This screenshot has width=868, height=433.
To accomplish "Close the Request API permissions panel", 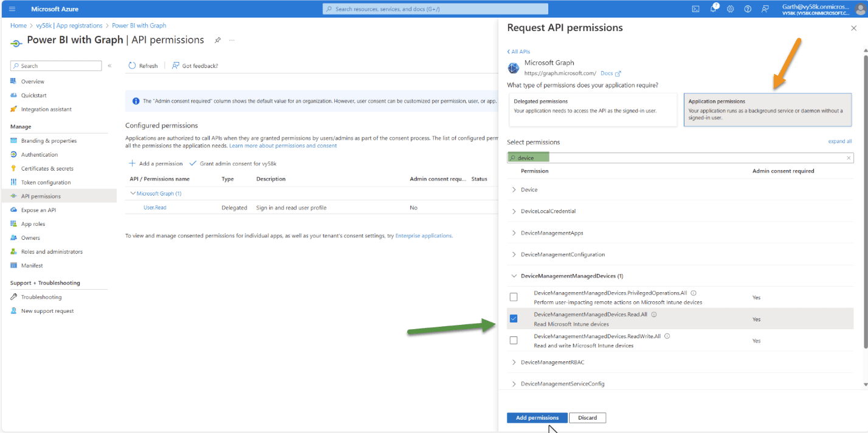I will coord(853,28).
